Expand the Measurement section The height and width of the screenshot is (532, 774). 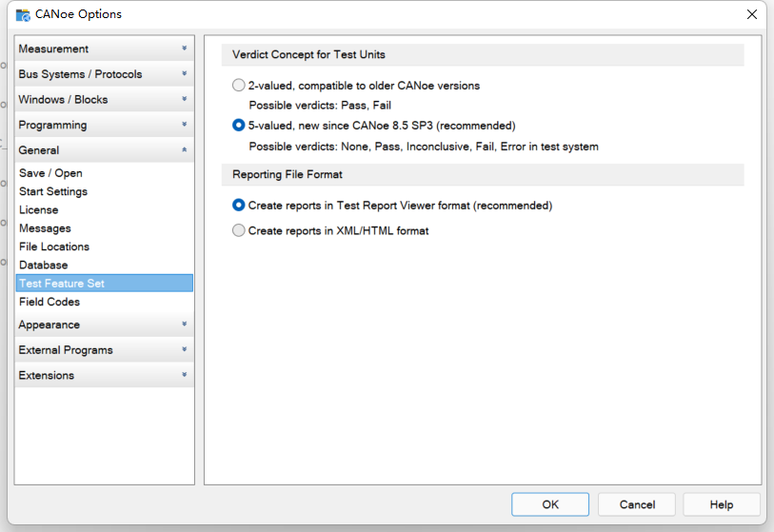coord(104,49)
